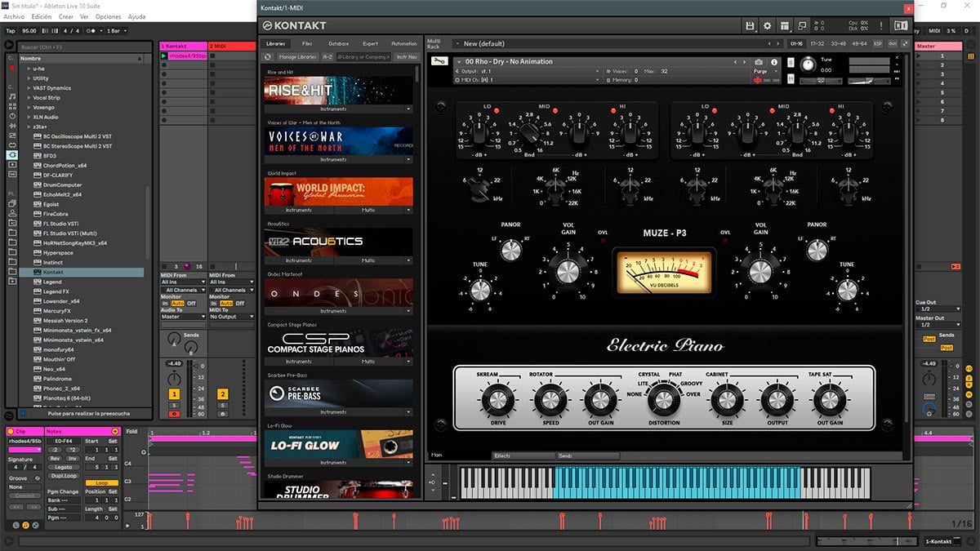Select the Audio Effects browser category

point(12,126)
